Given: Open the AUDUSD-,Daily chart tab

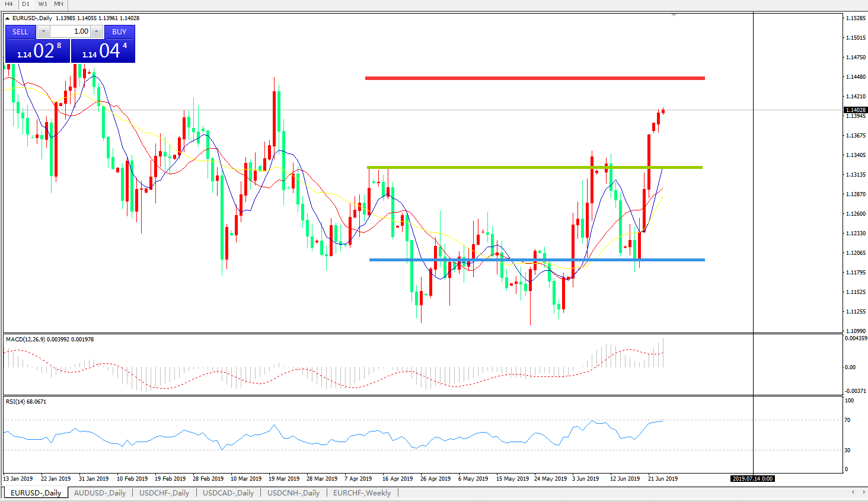Looking at the screenshot, I should (x=100, y=493).
